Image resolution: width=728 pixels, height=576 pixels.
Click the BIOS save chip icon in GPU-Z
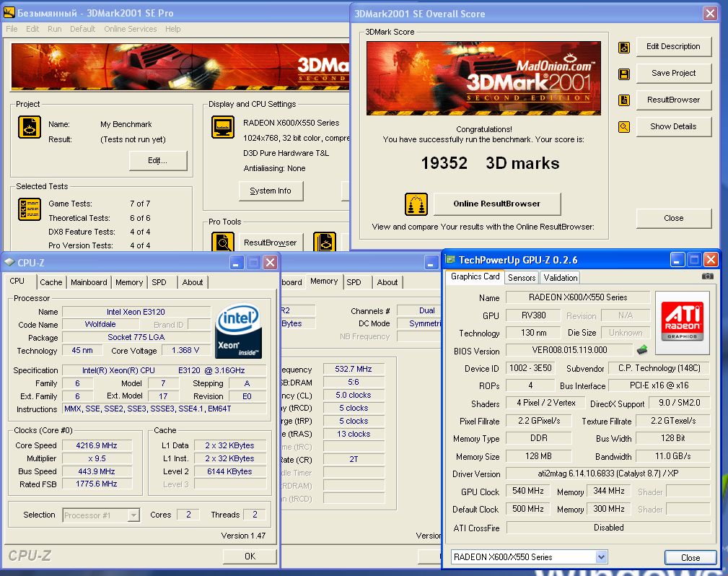pos(642,349)
